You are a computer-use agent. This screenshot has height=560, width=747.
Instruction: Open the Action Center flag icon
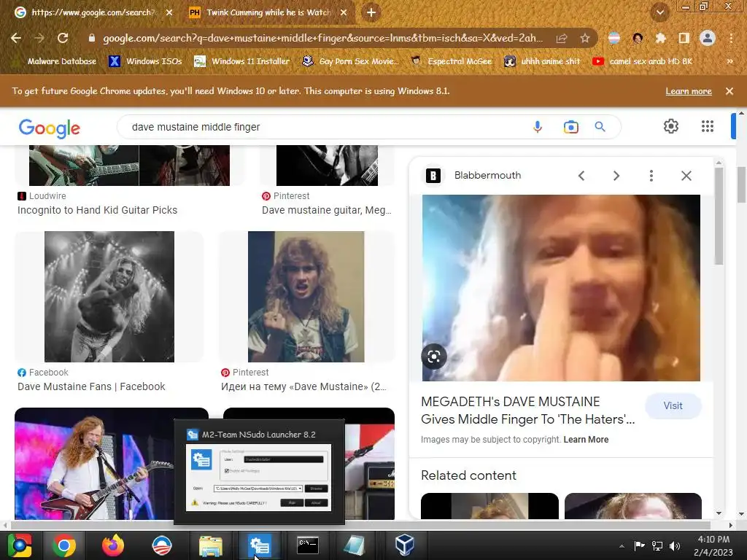pyautogui.click(x=639, y=545)
